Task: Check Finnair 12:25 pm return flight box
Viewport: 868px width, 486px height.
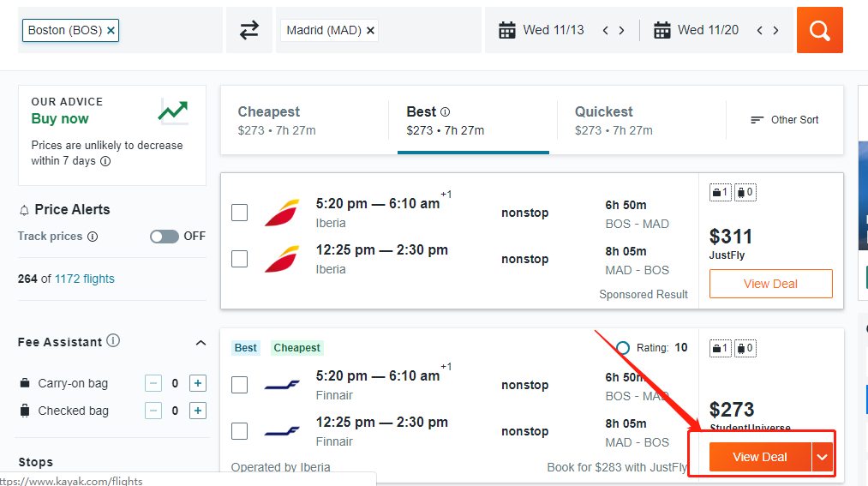Action: click(x=239, y=431)
